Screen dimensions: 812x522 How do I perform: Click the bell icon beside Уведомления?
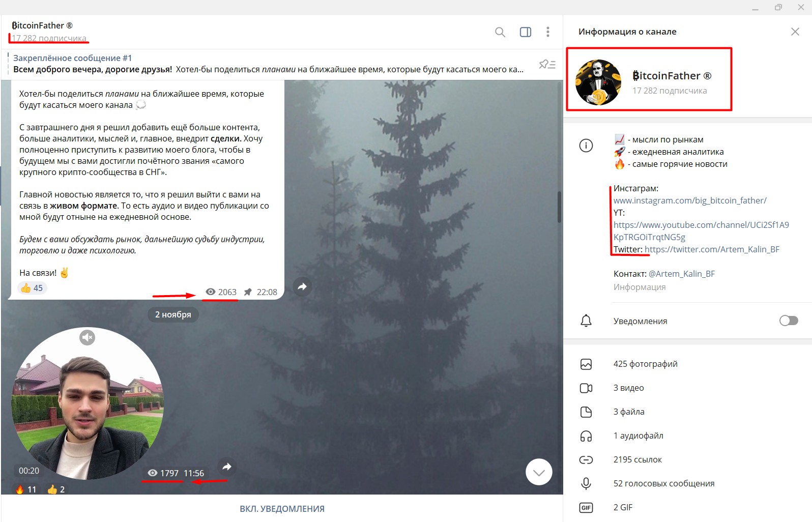586,321
